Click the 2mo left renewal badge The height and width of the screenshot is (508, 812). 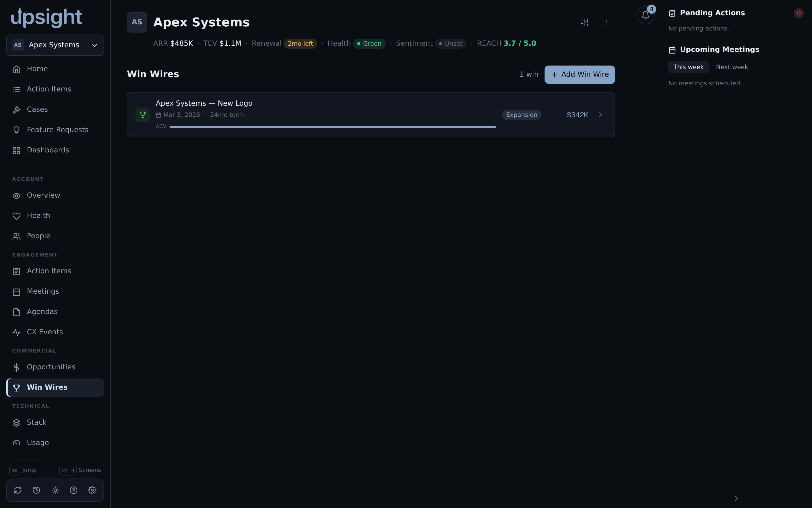point(300,44)
